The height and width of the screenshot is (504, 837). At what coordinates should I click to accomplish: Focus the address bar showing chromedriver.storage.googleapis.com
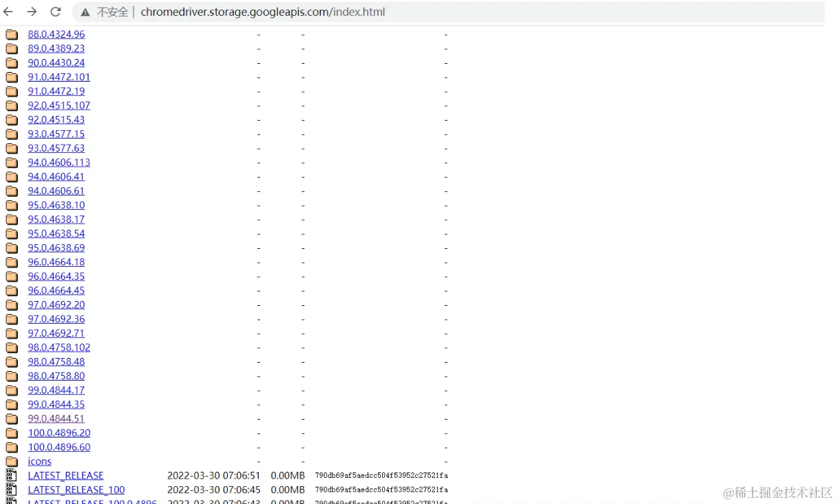[449, 12]
